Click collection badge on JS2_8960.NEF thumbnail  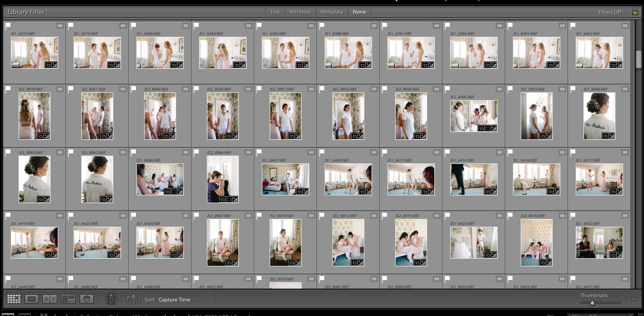point(605,136)
